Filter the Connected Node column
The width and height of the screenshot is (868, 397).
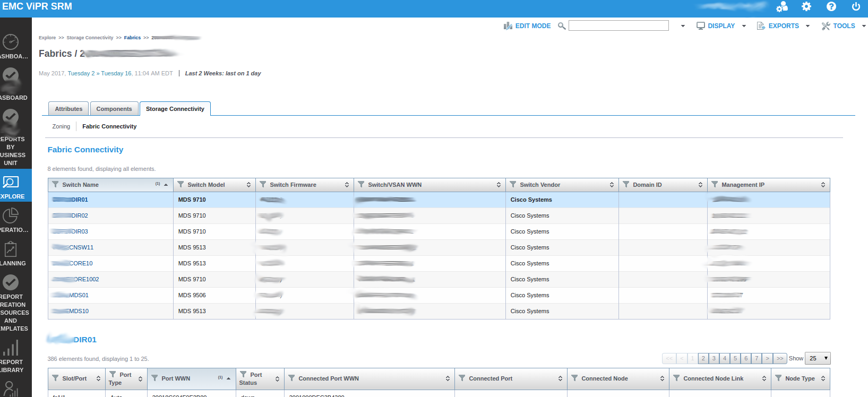pos(574,378)
